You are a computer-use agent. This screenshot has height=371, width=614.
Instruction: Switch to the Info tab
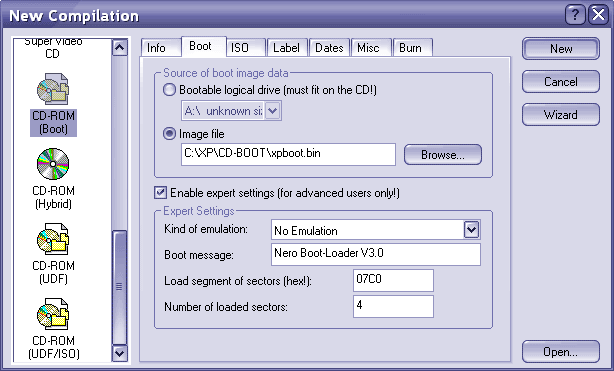coord(161,48)
